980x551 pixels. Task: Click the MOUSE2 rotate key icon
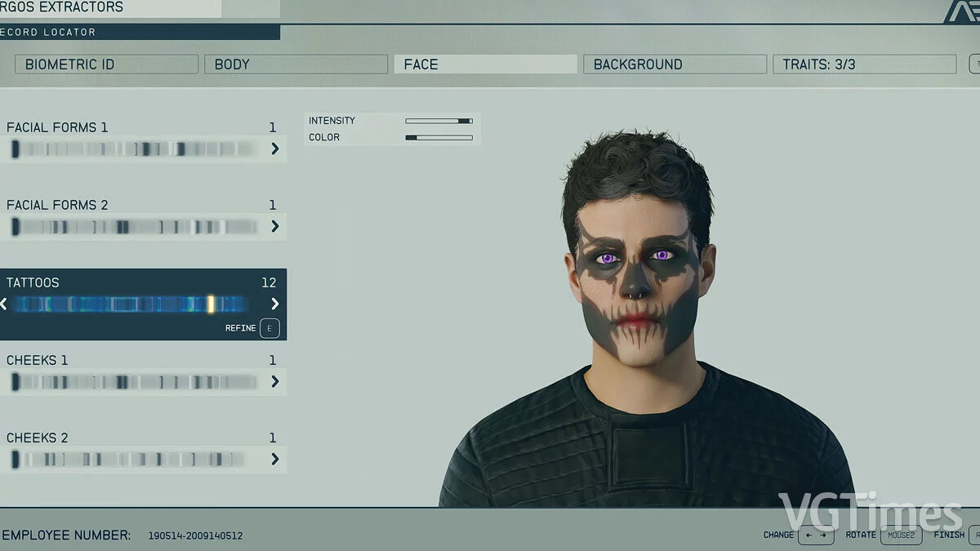point(901,535)
